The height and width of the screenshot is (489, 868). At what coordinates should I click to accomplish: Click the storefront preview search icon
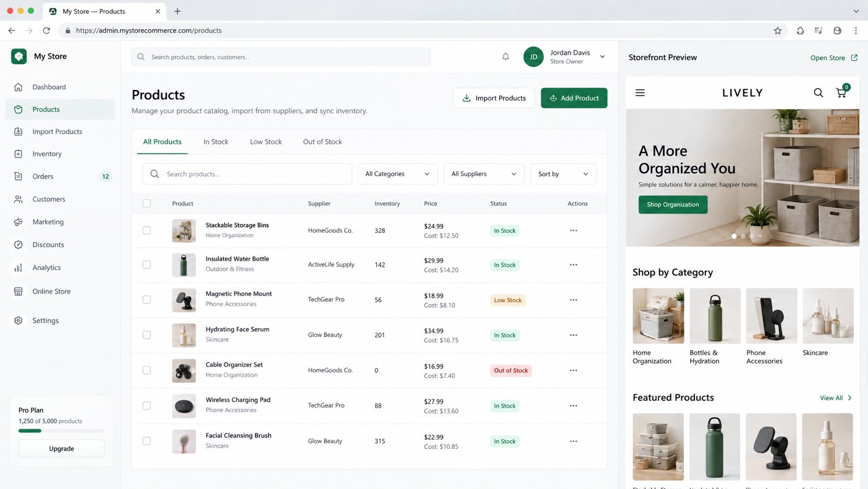coord(818,92)
